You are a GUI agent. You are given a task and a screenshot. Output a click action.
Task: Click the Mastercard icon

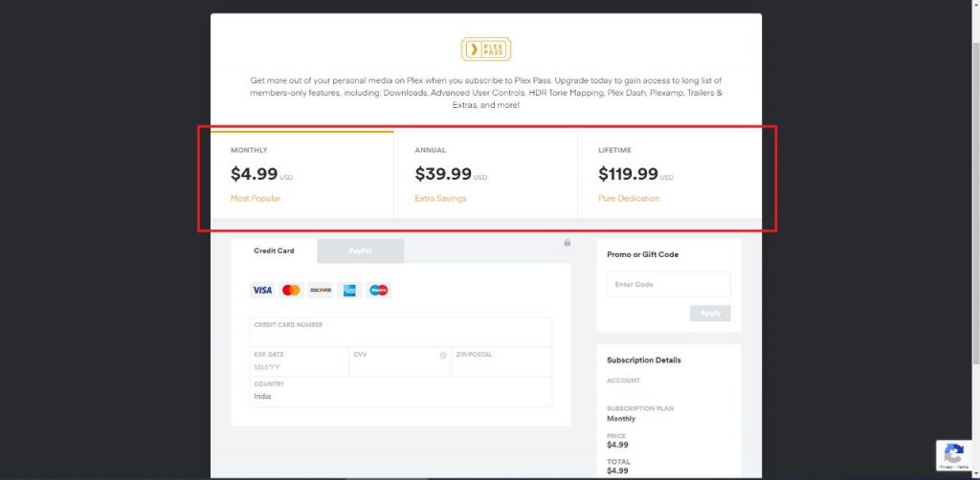[x=291, y=291]
